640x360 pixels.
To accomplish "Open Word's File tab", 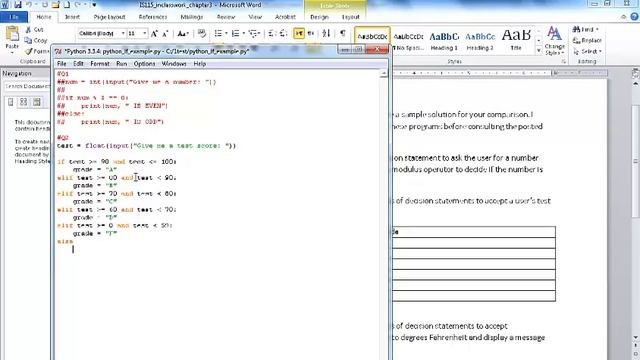I will click(x=14, y=17).
